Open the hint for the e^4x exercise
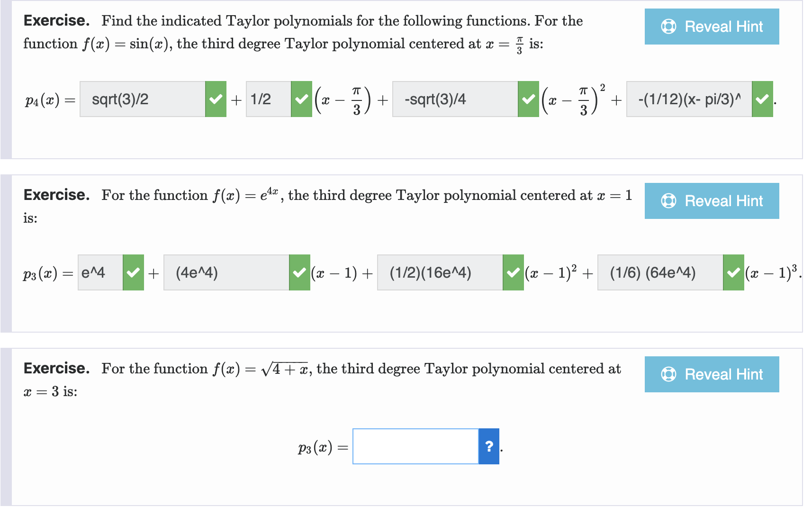This screenshot has height=507, width=812. pos(711,201)
